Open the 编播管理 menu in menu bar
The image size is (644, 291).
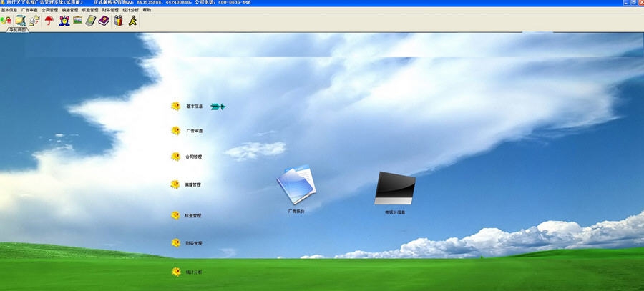point(70,10)
